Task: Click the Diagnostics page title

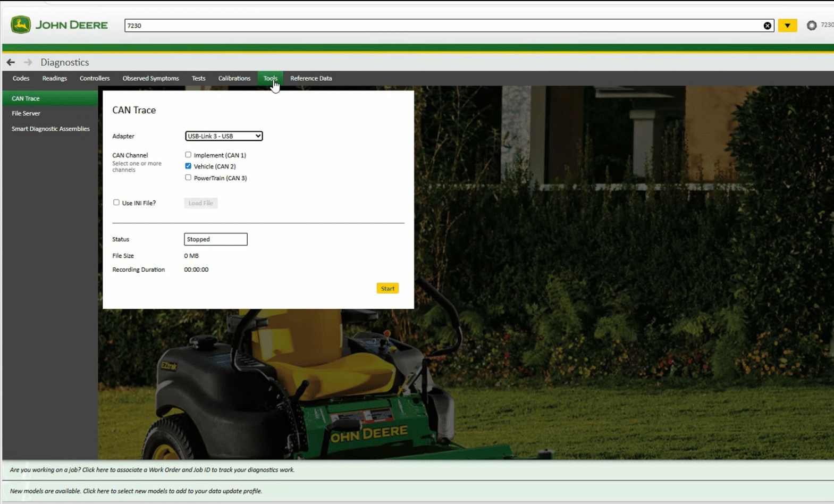Action: 65,62
